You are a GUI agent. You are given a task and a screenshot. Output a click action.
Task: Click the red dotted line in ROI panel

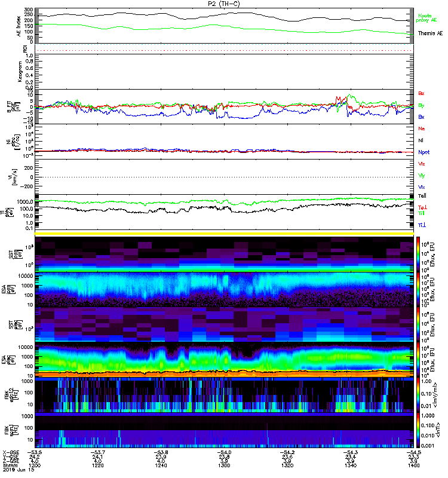[x=224, y=51]
